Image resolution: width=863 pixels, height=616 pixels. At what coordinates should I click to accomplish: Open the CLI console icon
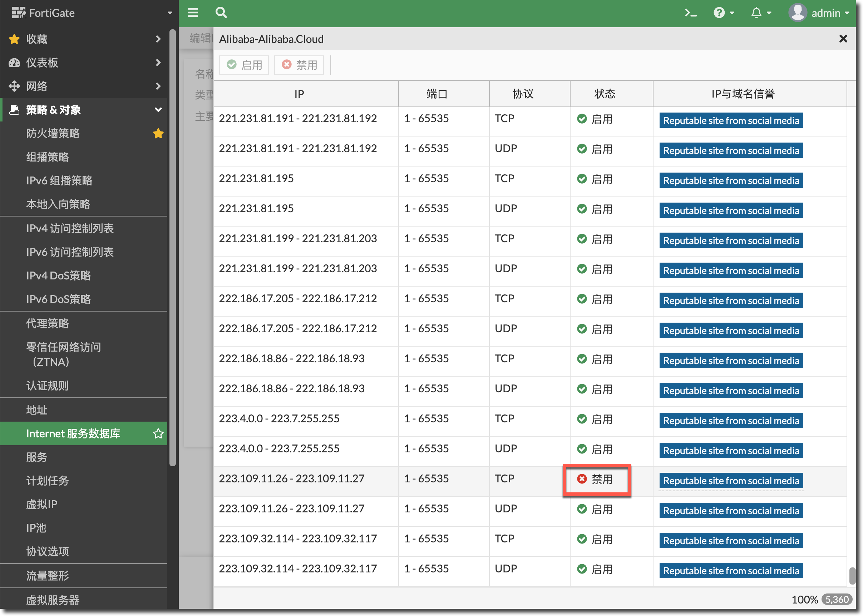tap(690, 13)
